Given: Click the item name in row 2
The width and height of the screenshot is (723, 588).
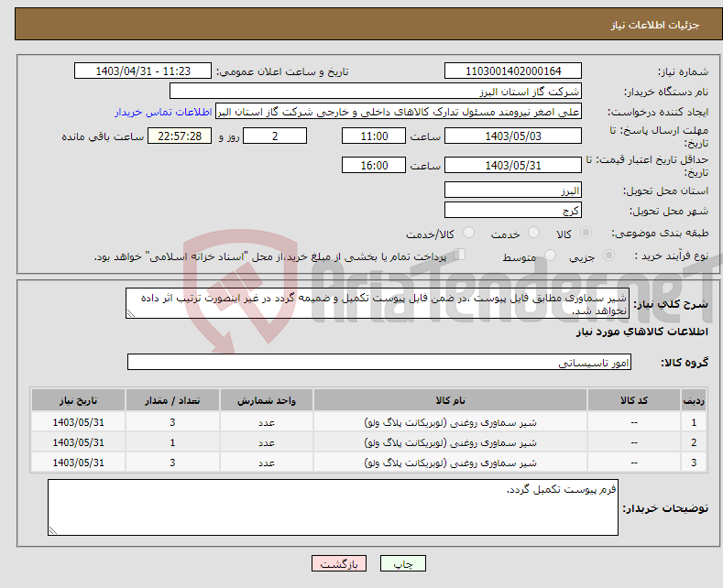Looking at the screenshot, I should point(451,442).
